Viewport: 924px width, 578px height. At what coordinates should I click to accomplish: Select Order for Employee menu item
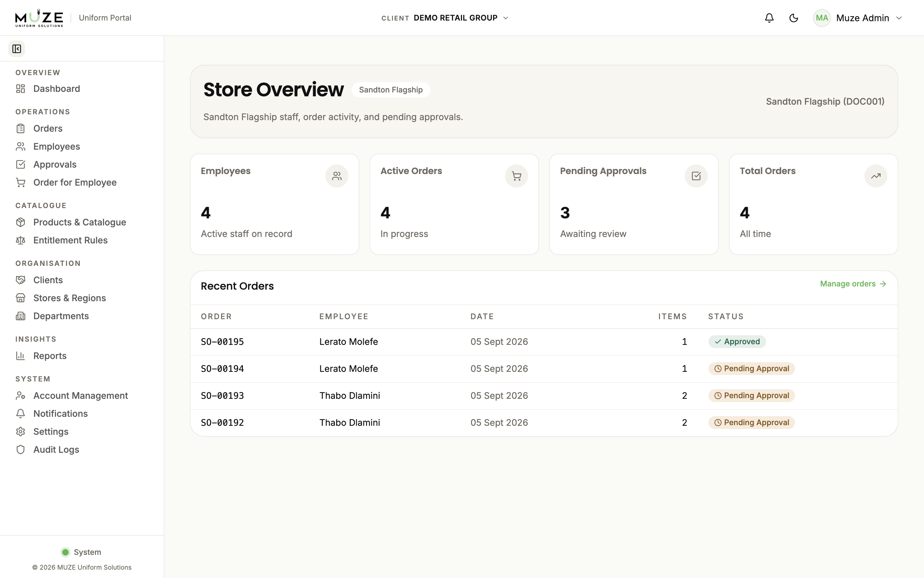click(75, 182)
